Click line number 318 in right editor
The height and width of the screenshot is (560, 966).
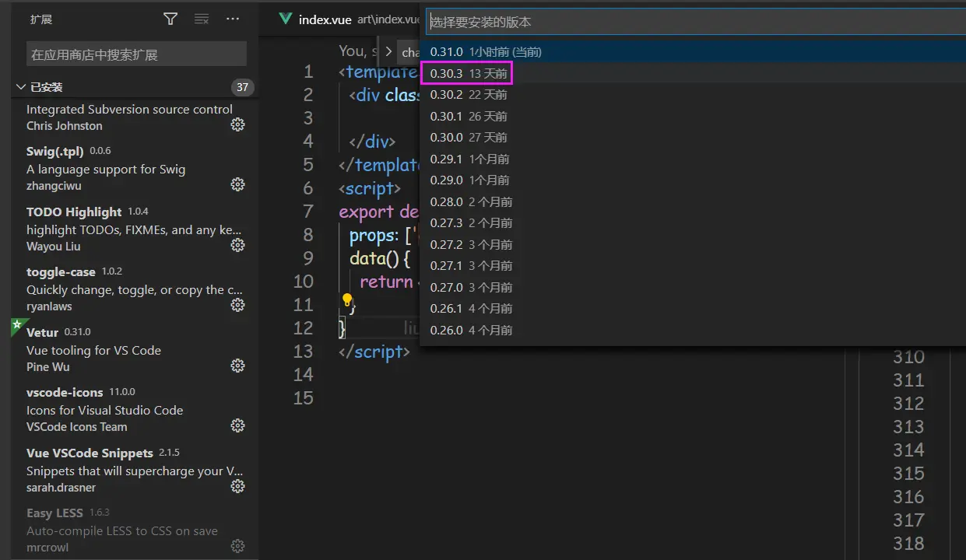pos(908,544)
